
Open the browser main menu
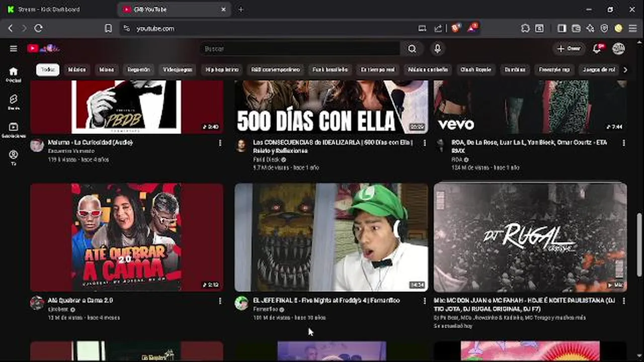pyautogui.click(x=633, y=29)
